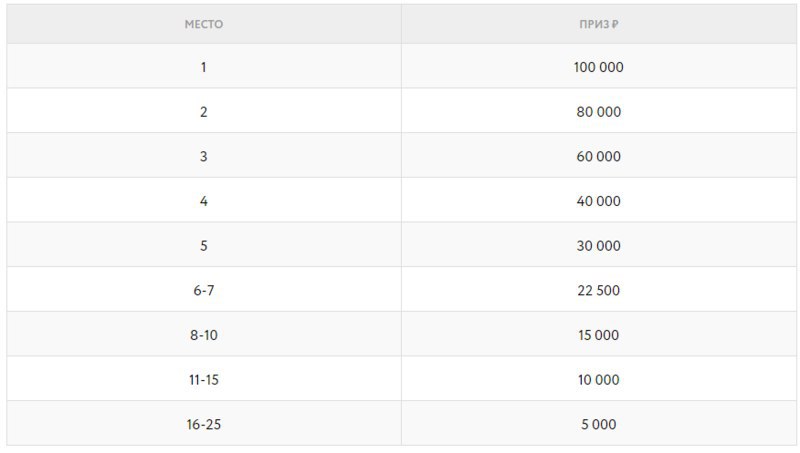This screenshot has height=453, width=800.
Task: Select the place 4 cell
Action: click(204, 201)
